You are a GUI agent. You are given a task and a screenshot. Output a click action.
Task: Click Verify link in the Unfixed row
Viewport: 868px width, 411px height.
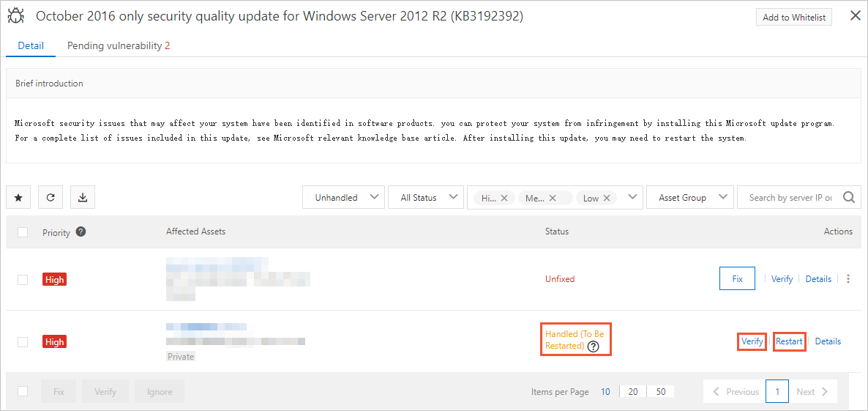point(782,279)
